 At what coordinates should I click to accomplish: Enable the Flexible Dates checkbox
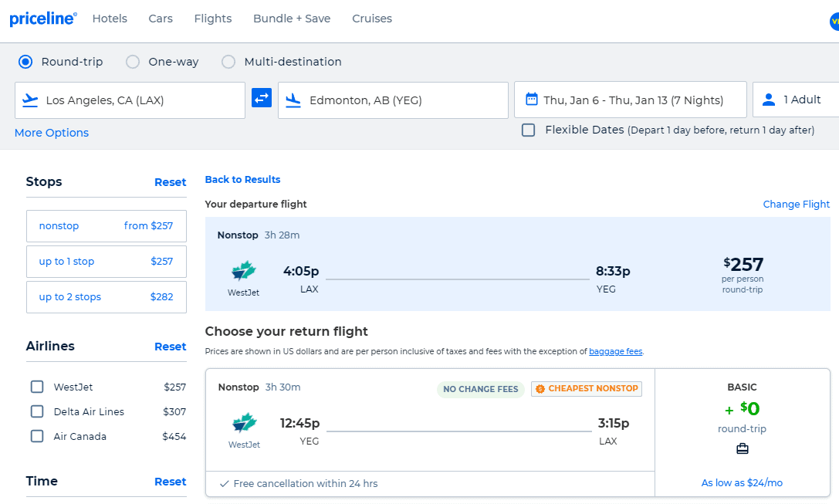pyautogui.click(x=528, y=130)
